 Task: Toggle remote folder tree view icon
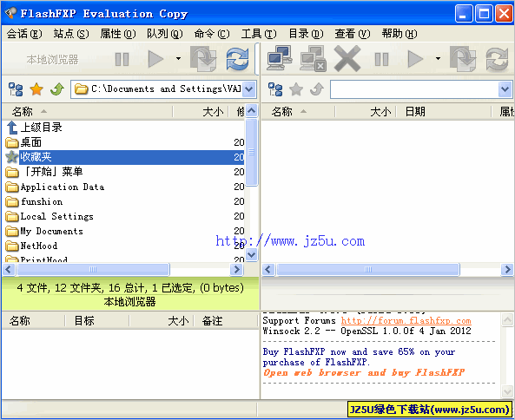[275, 89]
